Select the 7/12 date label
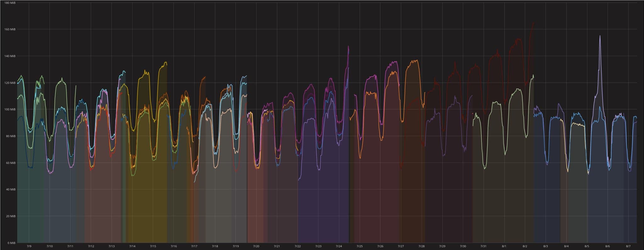 point(91,246)
